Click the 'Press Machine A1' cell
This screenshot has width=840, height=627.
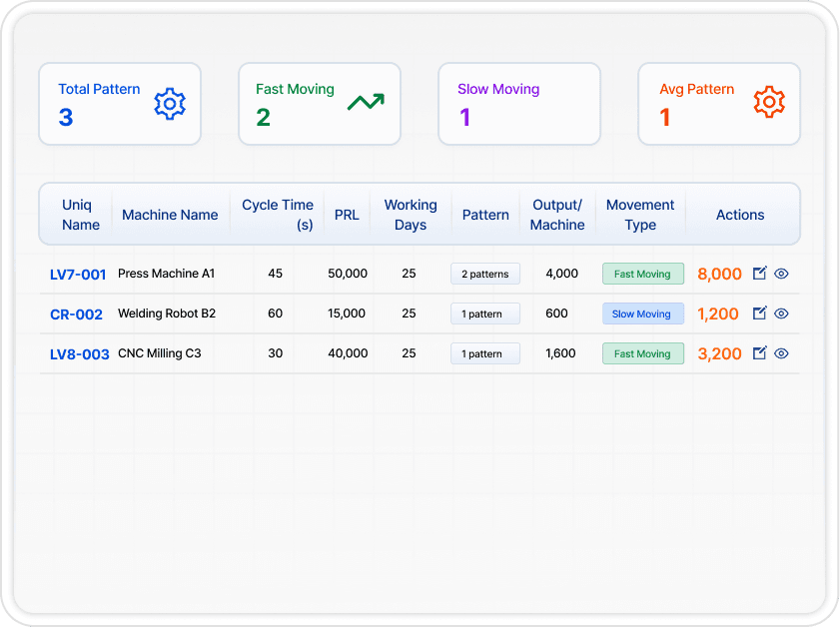pos(166,274)
